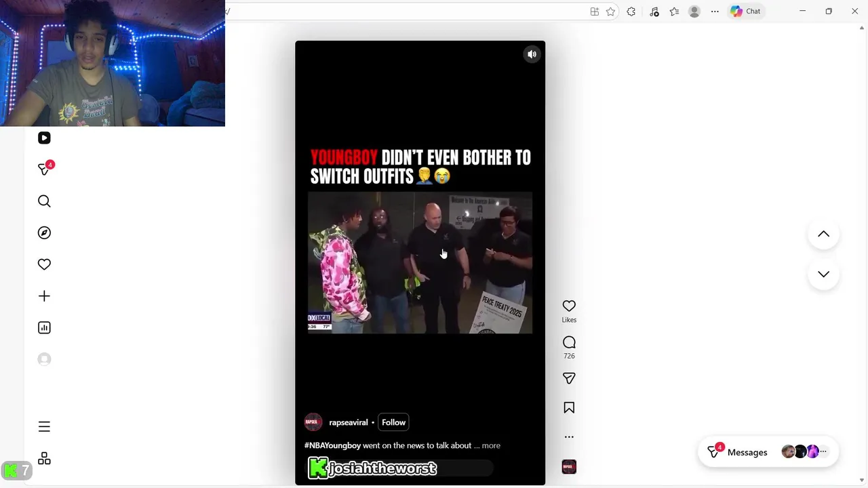The height and width of the screenshot is (488, 868).
Task: Open Reels from the left sidebar
Action: tap(44, 138)
